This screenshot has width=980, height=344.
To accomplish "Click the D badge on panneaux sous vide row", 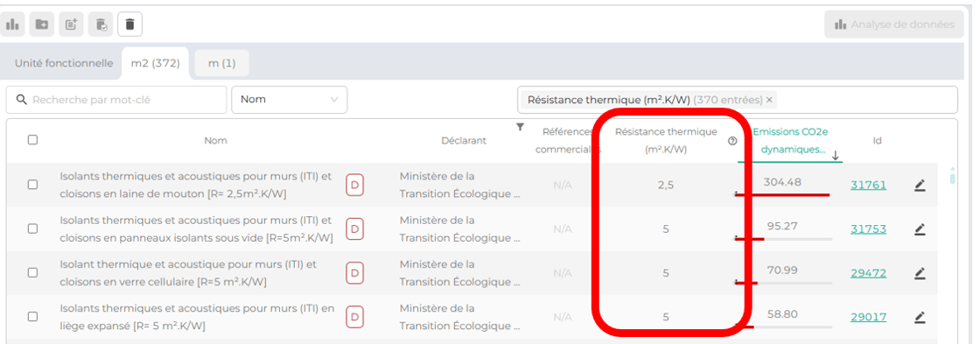I will tap(355, 229).
